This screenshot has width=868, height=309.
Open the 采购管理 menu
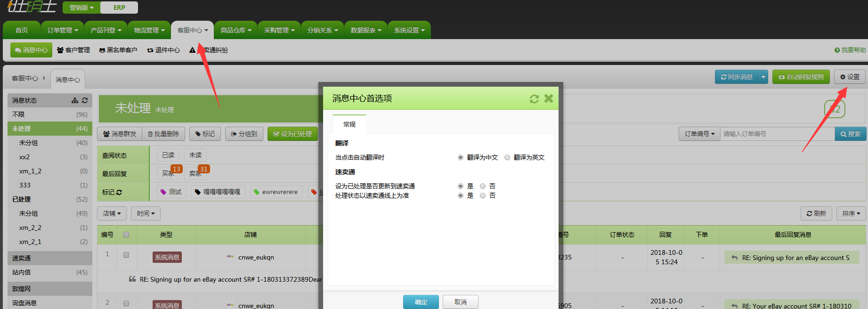[x=279, y=30]
